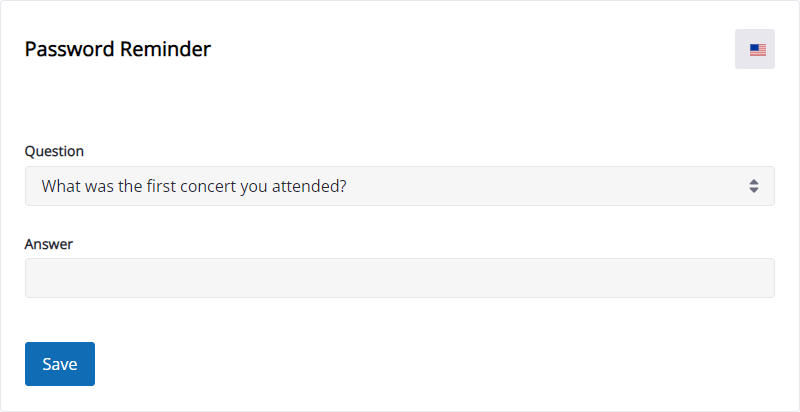800x412 pixels.
Task: Save the password reminder settings
Action: tap(60, 364)
